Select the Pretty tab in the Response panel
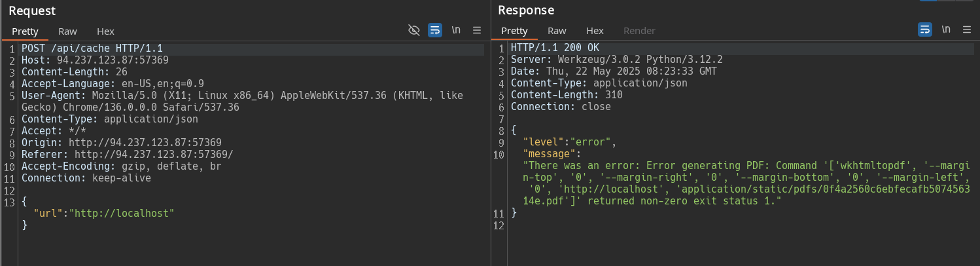 pos(514,31)
